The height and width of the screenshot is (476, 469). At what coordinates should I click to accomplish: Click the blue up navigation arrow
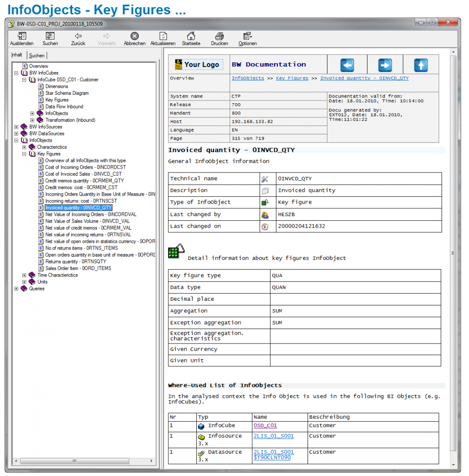(x=420, y=65)
